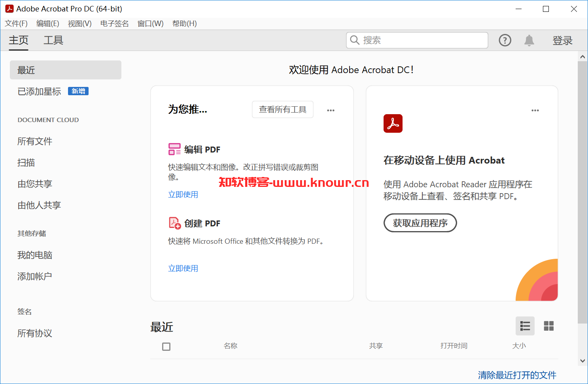Click the 共享 column header
The width and height of the screenshot is (588, 384).
376,346
